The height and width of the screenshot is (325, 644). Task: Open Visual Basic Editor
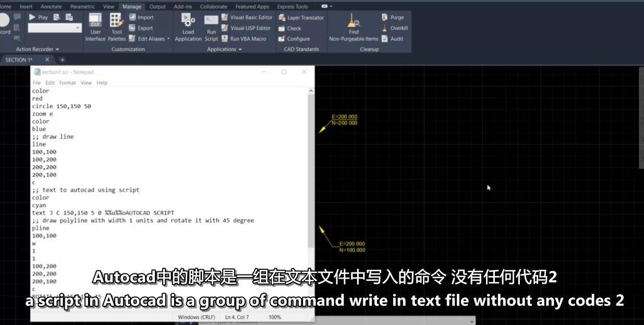click(247, 17)
